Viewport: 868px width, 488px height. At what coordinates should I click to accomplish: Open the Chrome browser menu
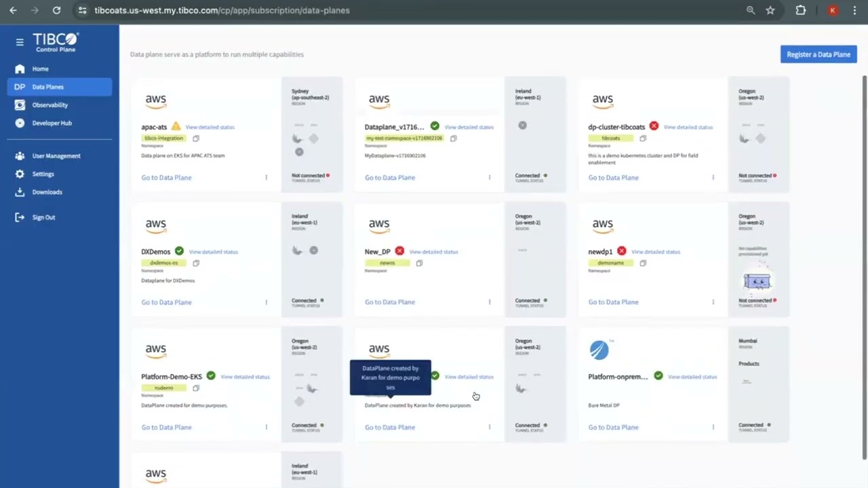854,10
